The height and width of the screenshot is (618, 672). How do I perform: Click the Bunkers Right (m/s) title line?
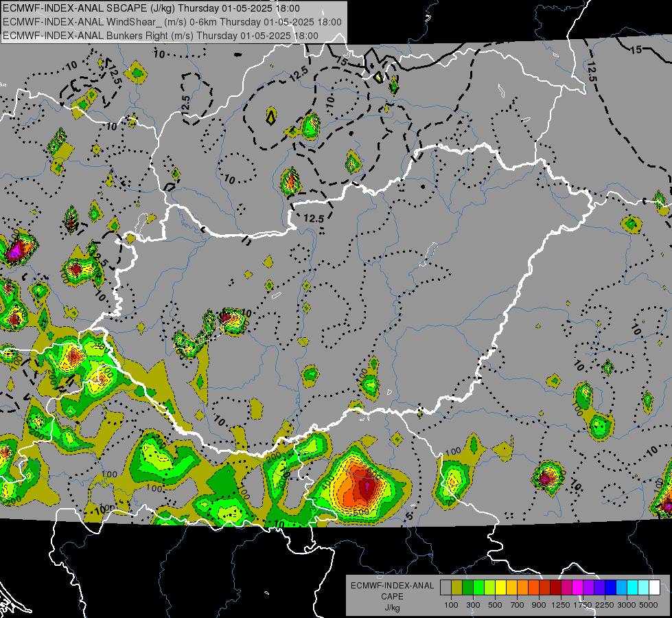click(161, 36)
